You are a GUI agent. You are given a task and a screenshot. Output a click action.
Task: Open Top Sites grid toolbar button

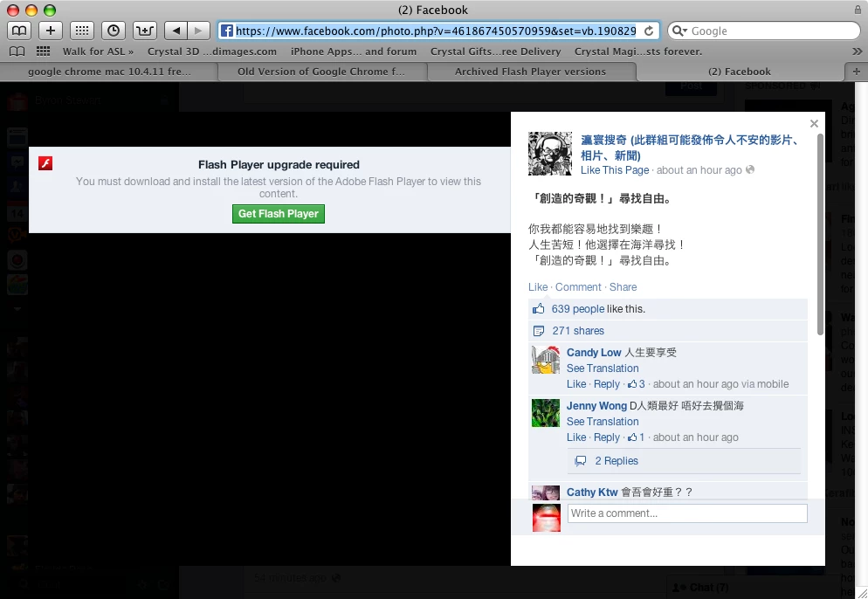(x=82, y=31)
